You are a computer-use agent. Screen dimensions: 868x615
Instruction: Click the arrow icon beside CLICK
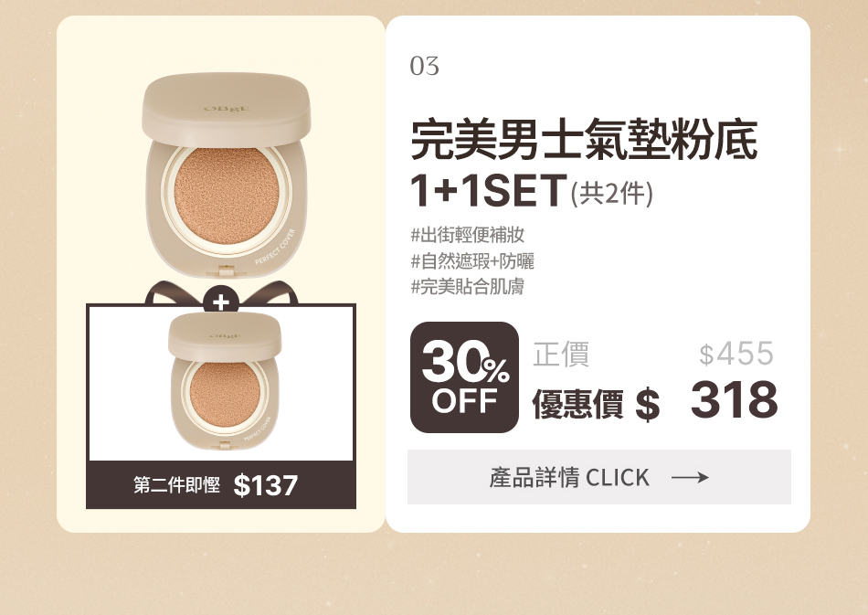(x=690, y=478)
